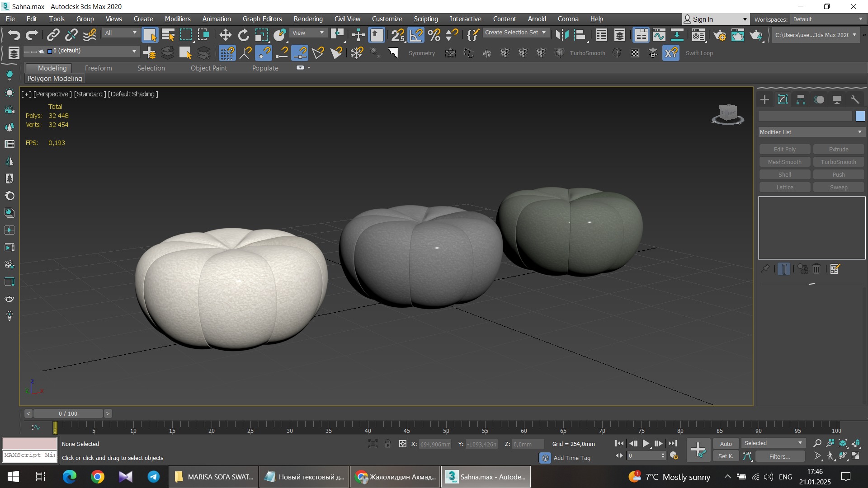This screenshot has width=868, height=488.
Task: Toggle Spinner Snap
Action: [x=452, y=35]
